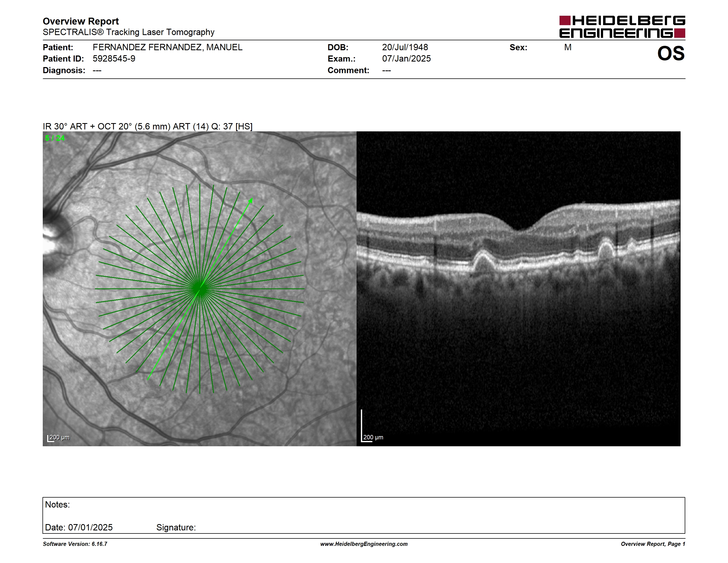
Task: Click the OS eye laterality label
Action: tap(671, 53)
